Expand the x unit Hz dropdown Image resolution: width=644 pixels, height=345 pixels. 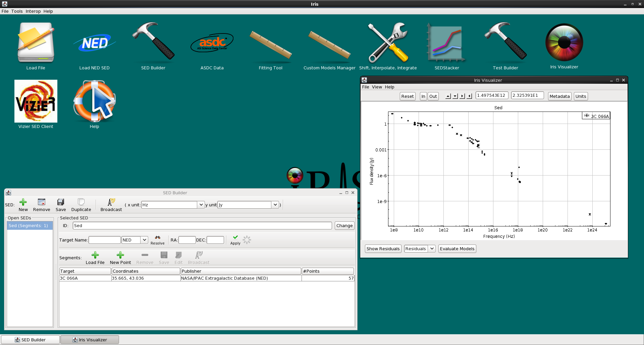pyautogui.click(x=201, y=205)
